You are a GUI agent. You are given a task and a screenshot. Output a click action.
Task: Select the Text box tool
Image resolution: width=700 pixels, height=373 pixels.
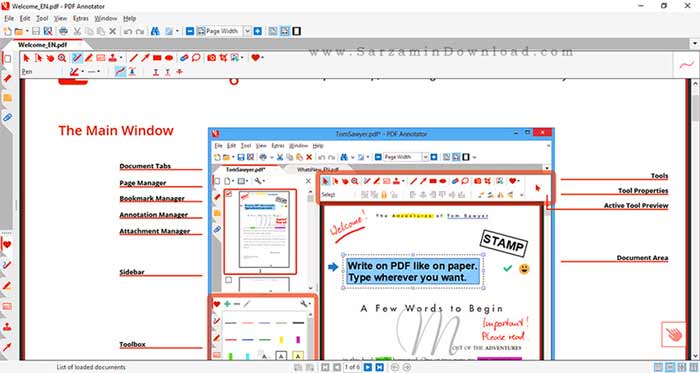tap(101, 58)
